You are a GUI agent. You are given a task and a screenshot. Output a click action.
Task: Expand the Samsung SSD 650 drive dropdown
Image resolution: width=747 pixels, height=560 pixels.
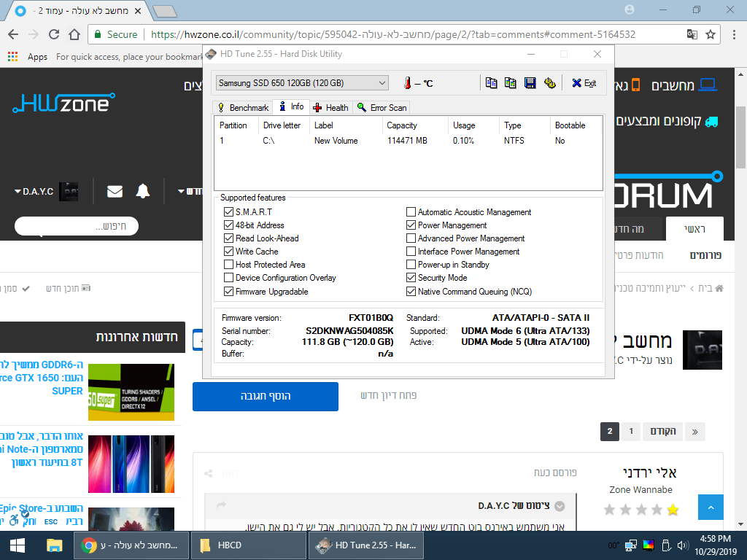click(302, 83)
